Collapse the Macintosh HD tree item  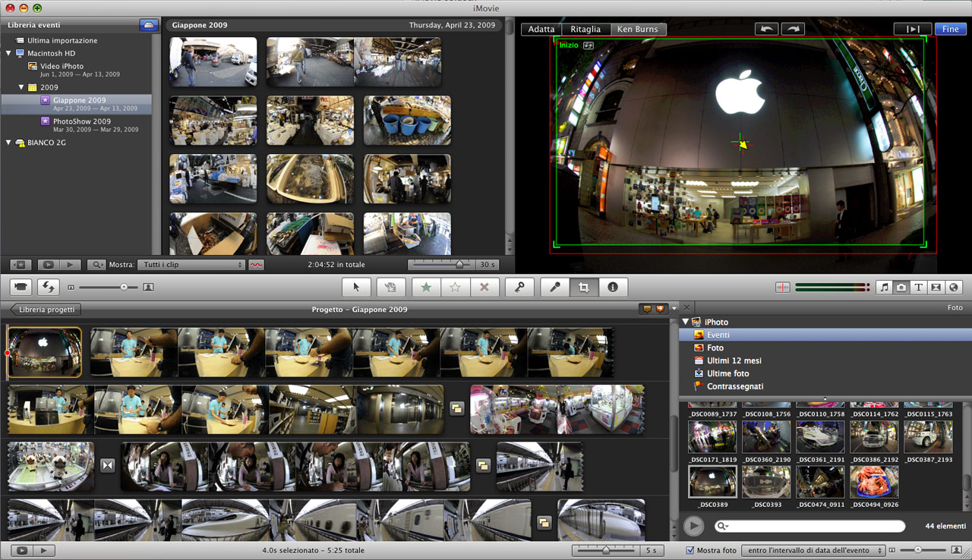8,54
